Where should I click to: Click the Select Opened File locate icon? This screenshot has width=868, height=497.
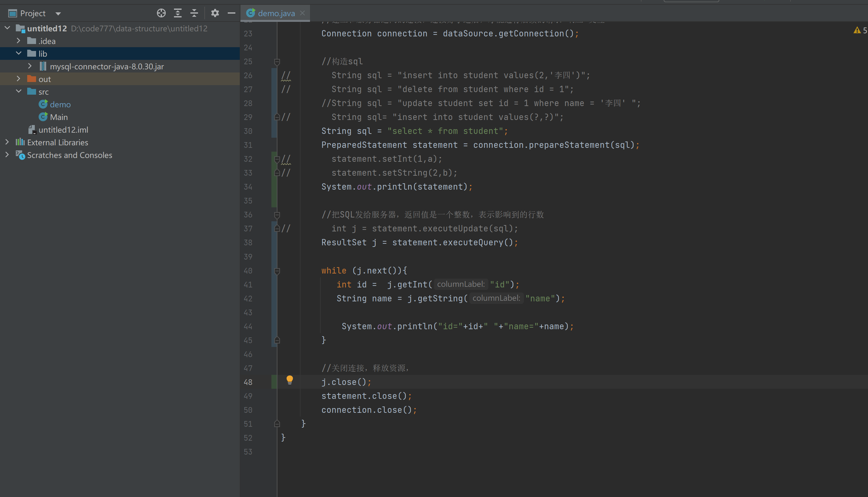[161, 13]
